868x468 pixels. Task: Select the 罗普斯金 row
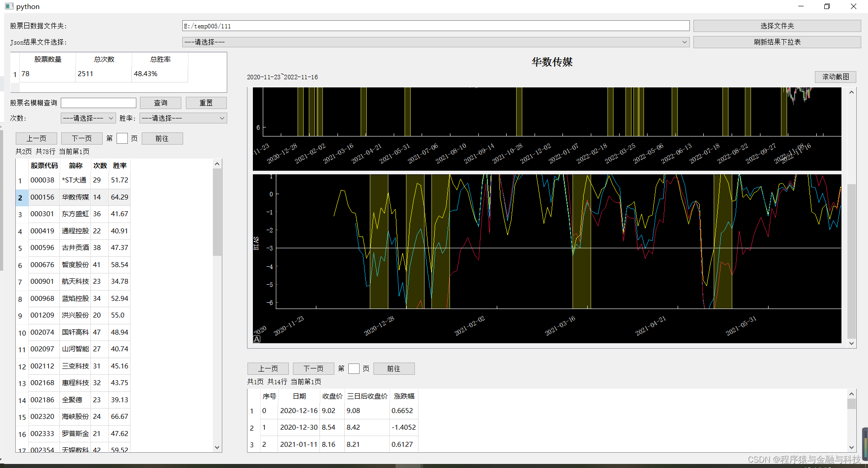click(x=73, y=434)
